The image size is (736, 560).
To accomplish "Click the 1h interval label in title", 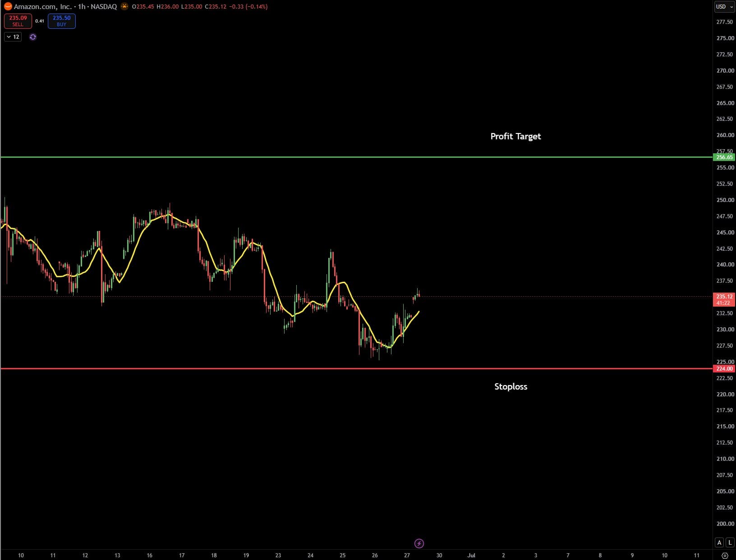I will pos(82,6).
